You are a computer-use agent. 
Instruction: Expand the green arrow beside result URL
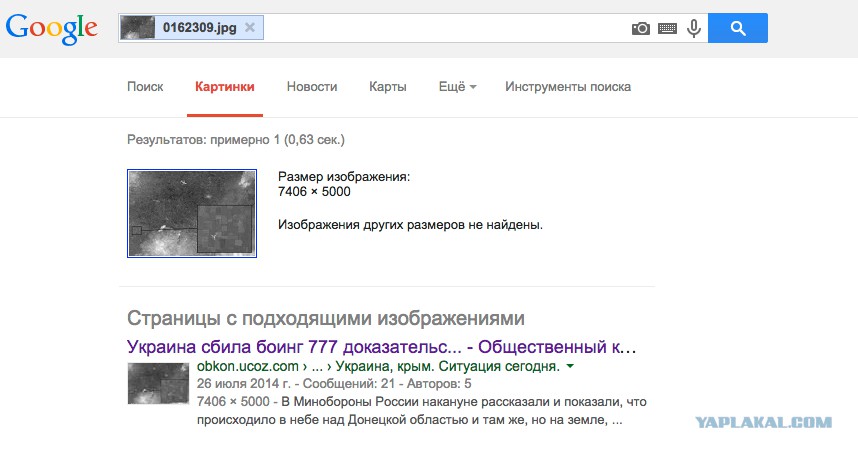(570, 366)
